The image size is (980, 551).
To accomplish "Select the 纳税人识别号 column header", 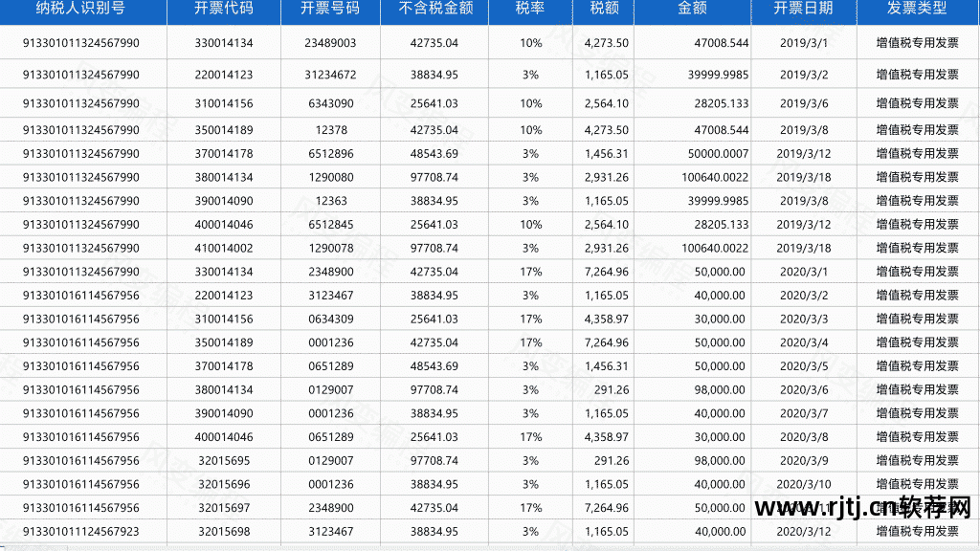I will coord(80,8).
